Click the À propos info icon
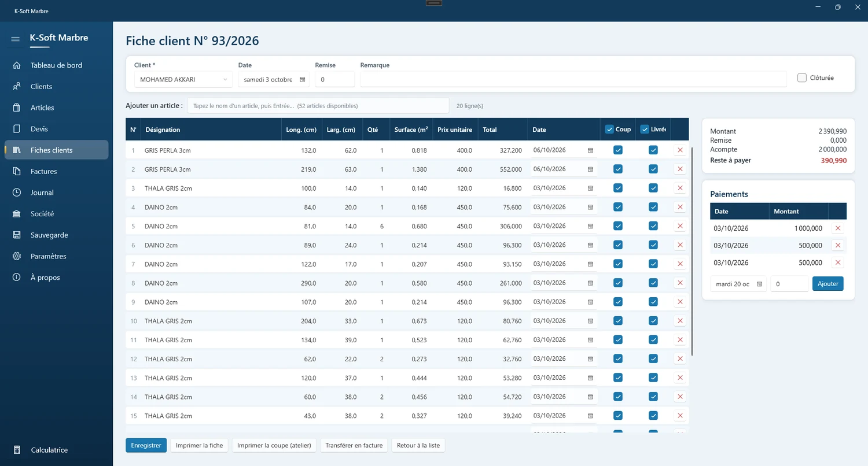 coord(17,278)
